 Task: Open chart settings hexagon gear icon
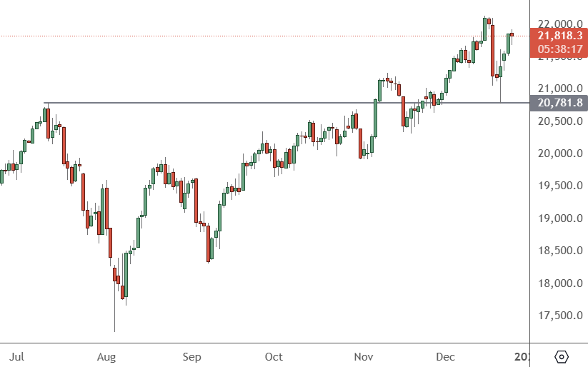pyautogui.click(x=561, y=356)
